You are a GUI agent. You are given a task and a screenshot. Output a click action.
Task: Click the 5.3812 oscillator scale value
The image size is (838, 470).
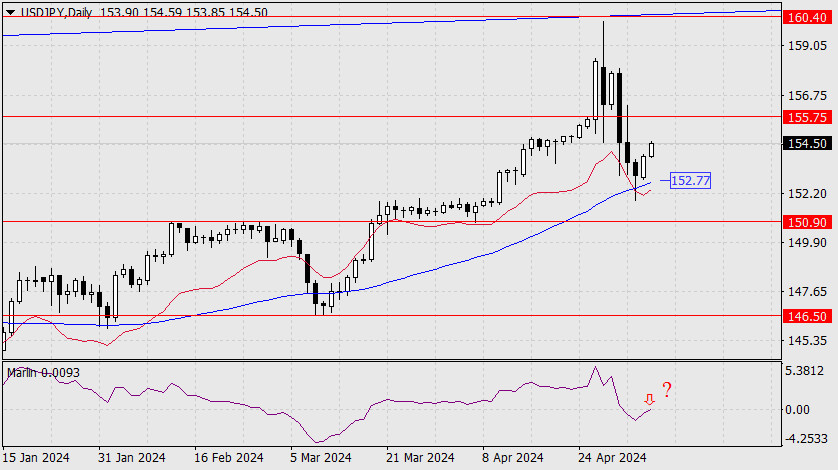805,371
